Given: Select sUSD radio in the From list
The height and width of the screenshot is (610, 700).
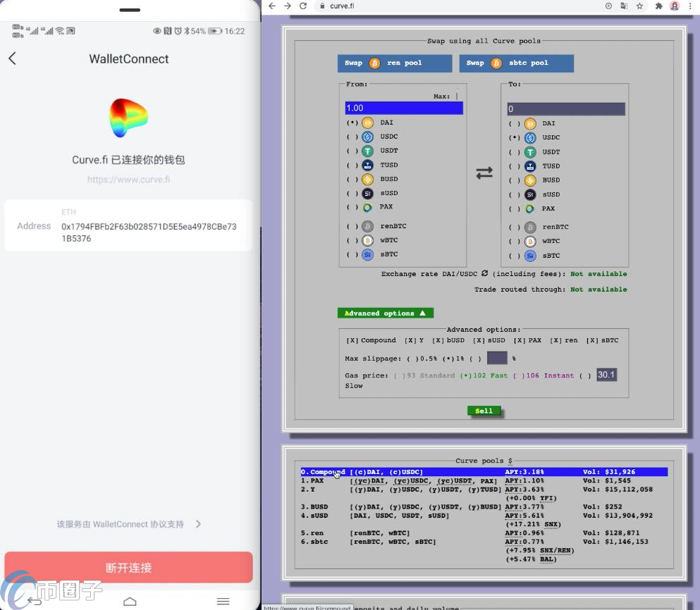Looking at the screenshot, I should (352, 193).
